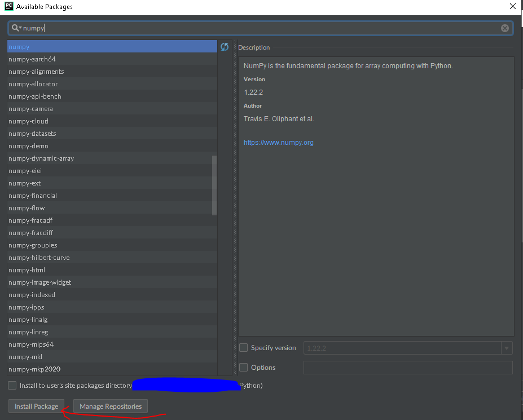Select numpy-mkp2020 in the list
The image size is (523, 420).
pyautogui.click(x=112, y=369)
